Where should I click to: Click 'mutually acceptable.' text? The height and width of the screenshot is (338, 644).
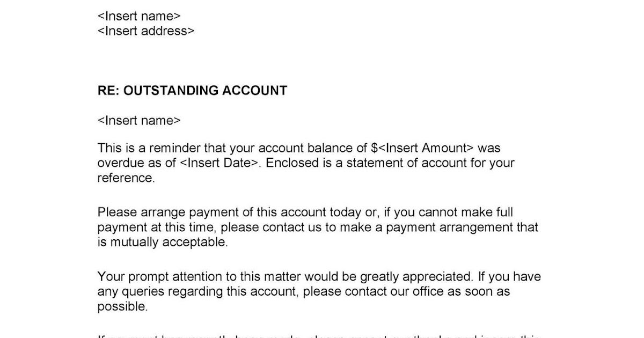(170, 243)
